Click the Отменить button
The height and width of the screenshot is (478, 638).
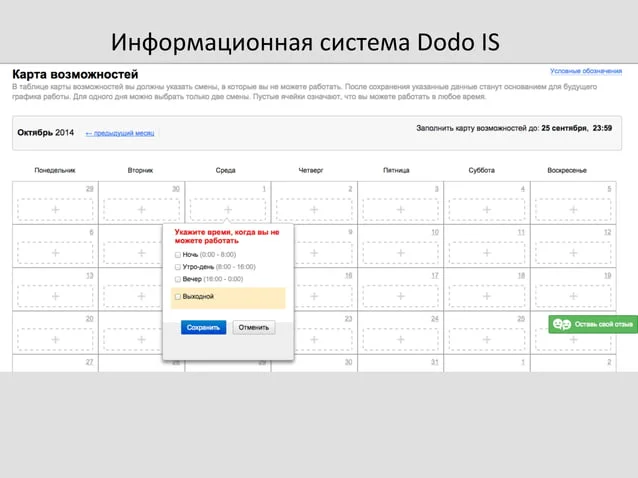pos(254,327)
